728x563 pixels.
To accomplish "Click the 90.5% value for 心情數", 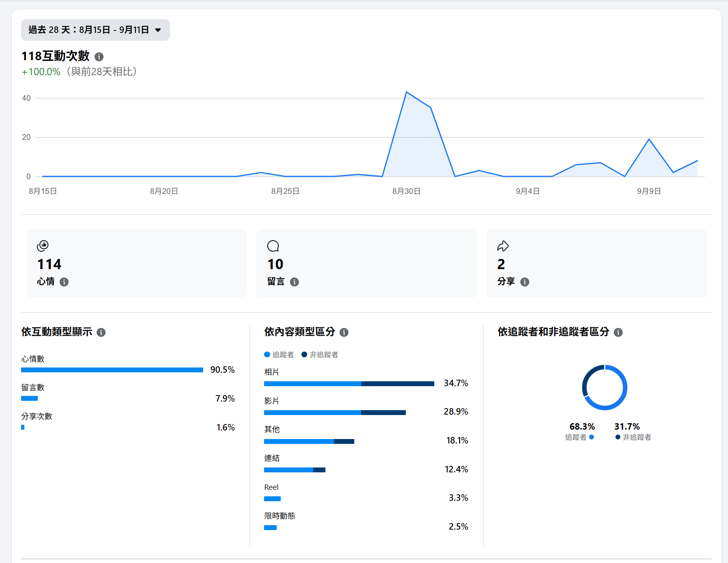I will pyautogui.click(x=223, y=370).
